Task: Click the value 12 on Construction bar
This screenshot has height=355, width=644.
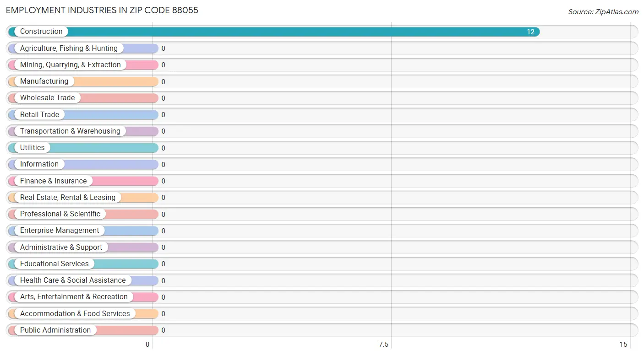Action: [530, 32]
